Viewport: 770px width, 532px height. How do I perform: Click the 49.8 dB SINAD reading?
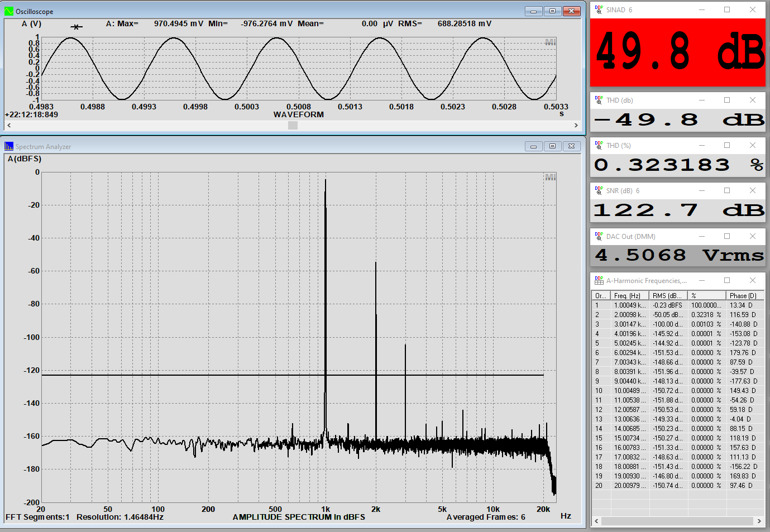(679, 52)
